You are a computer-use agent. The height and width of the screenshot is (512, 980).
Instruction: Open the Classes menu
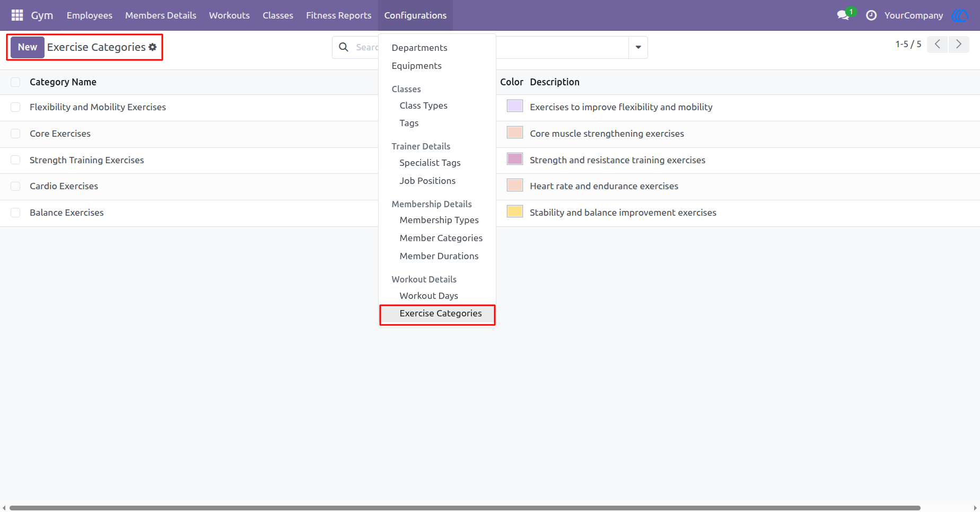tap(278, 15)
